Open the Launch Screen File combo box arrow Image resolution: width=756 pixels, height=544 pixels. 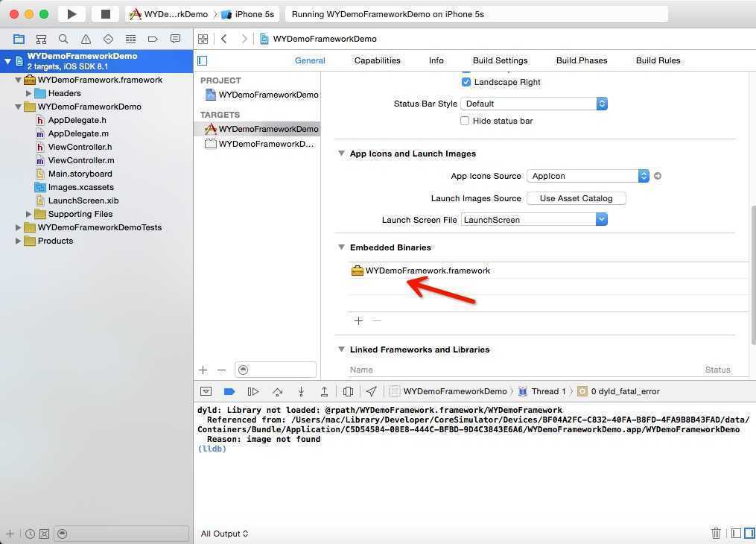[x=601, y=219]
